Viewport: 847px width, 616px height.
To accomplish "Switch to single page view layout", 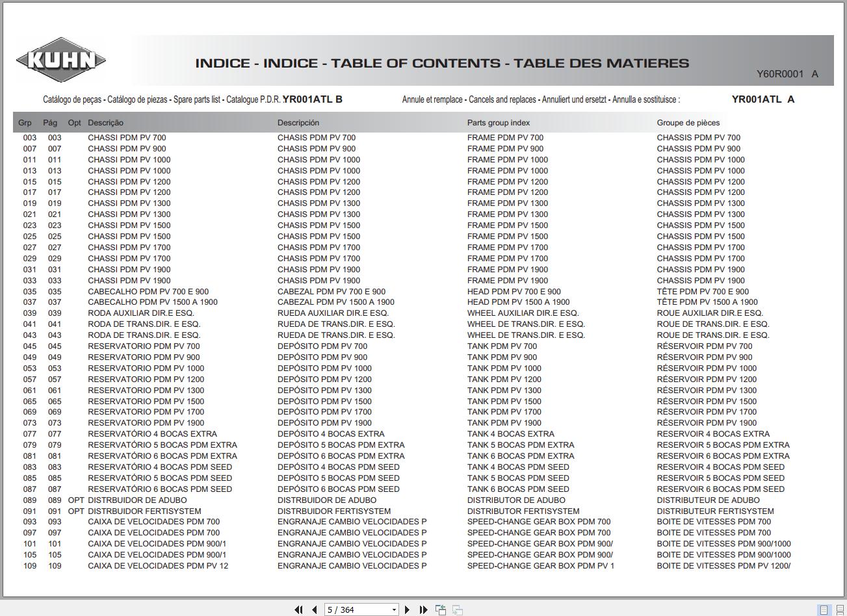I will pos(824,610).
